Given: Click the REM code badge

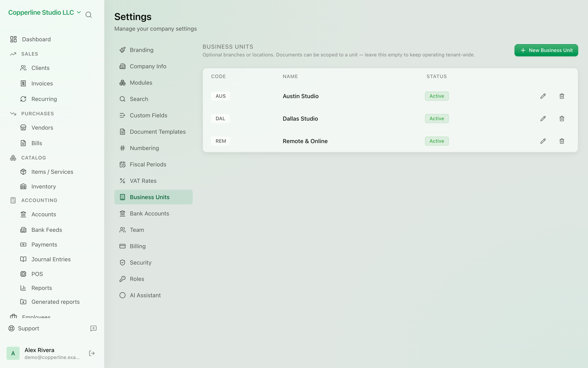Looking at the screenshot, I should click(x=221, y=141).
